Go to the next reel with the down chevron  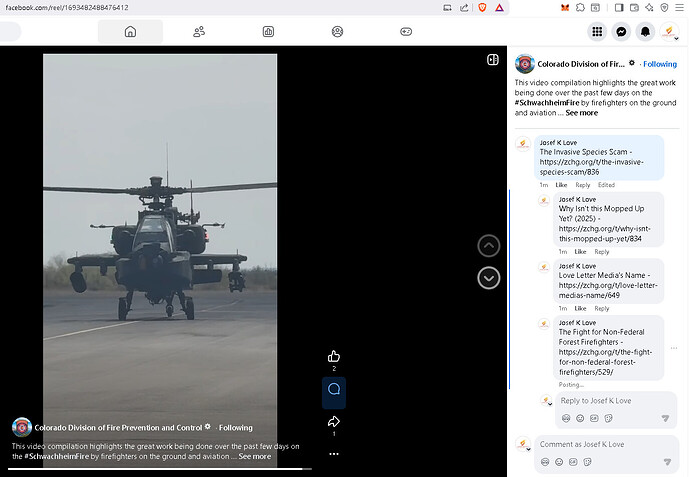click(488, 278)
